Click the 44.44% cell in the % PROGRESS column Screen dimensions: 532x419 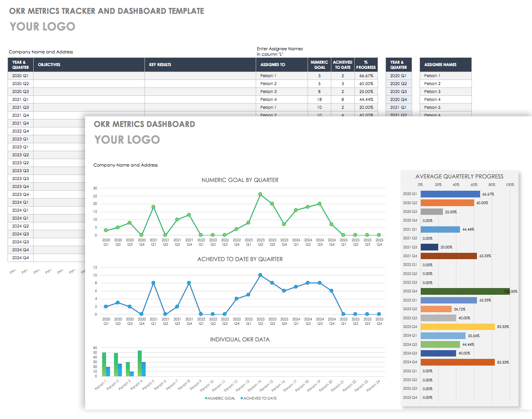[366, 99]
